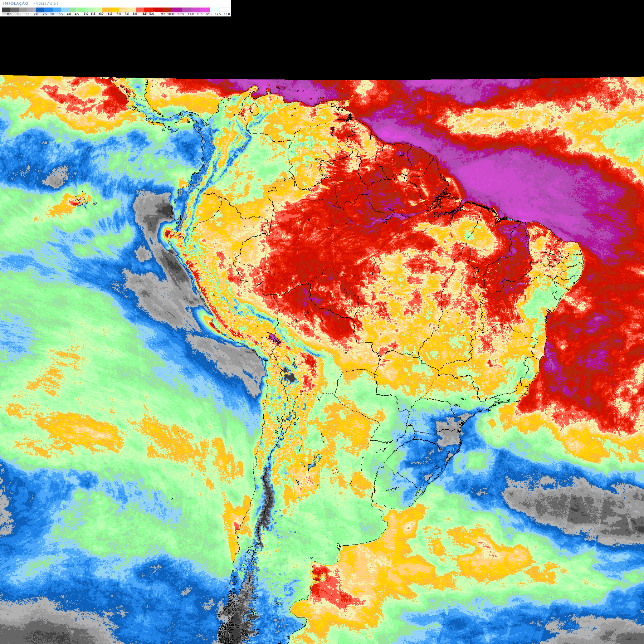
Task: Click the '9.0' legend value
Action: (x=152, y=14)
